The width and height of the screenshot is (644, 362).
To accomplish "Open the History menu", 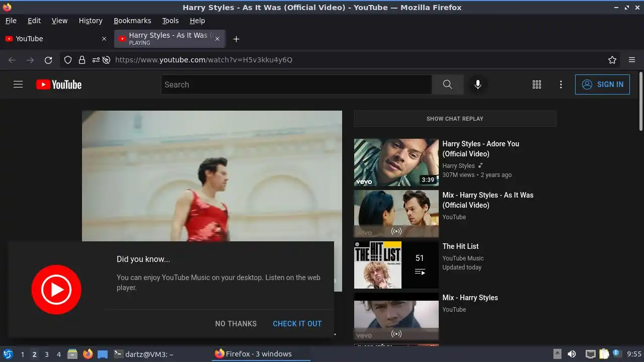I will 91,21.
